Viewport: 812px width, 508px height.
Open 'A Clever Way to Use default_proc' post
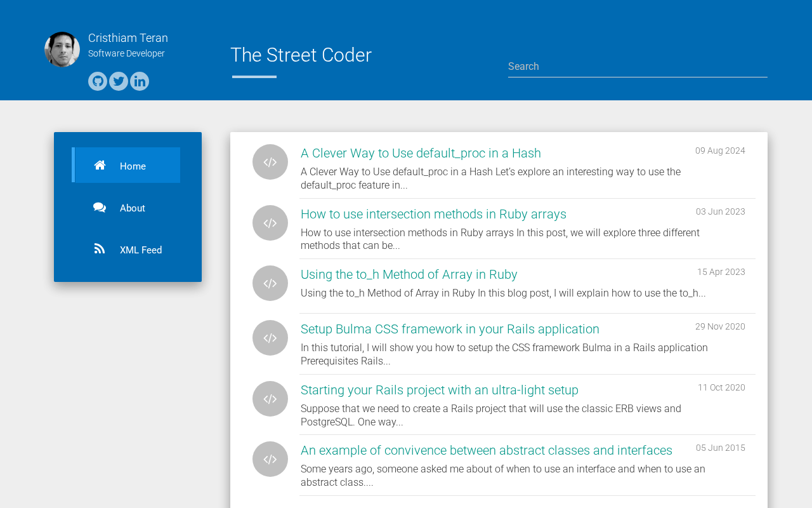click(421, 153)
